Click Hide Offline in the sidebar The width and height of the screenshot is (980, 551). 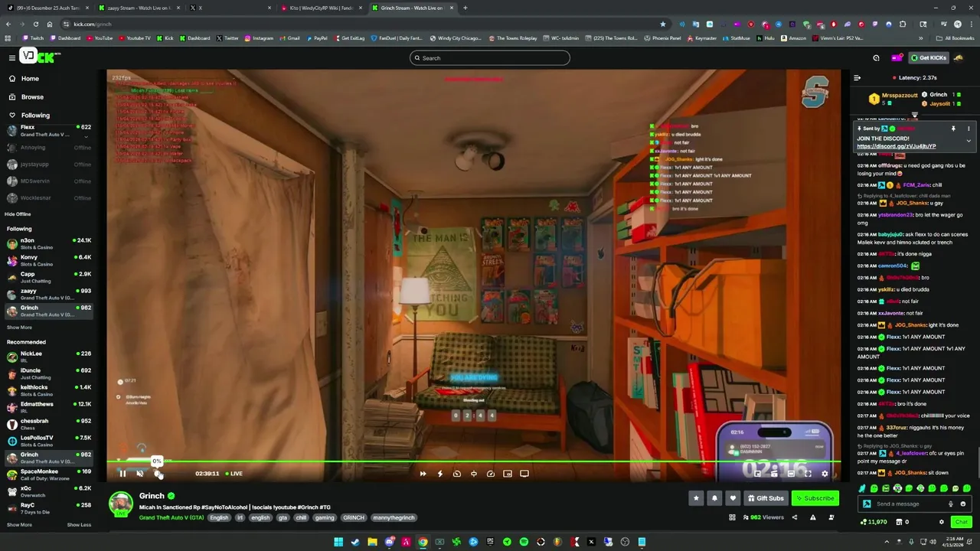click(x=18, y=214)
